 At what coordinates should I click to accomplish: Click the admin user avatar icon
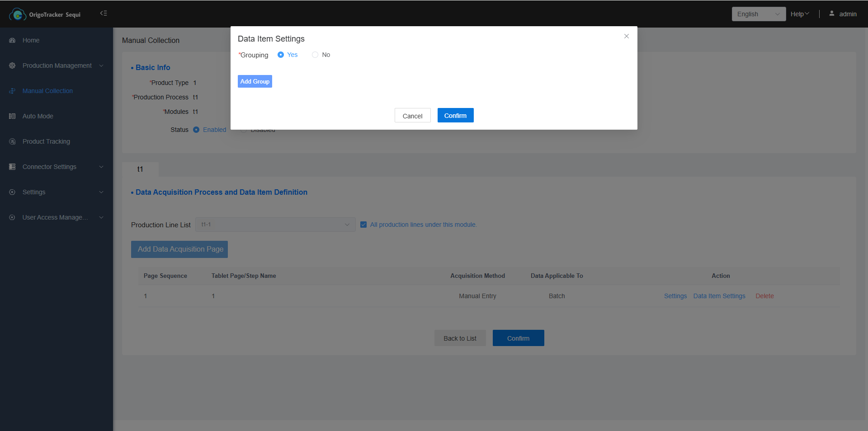coord(831,14)
